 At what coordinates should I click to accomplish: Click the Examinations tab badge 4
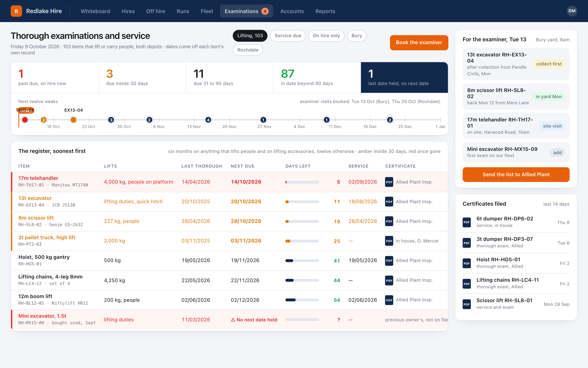pyautogui.click(x=265, y=11)
